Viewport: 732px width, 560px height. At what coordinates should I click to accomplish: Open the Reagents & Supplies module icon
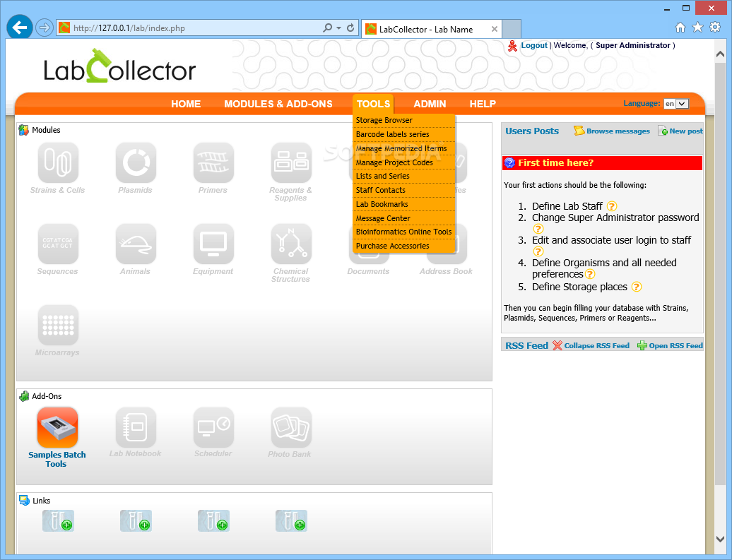291,162
